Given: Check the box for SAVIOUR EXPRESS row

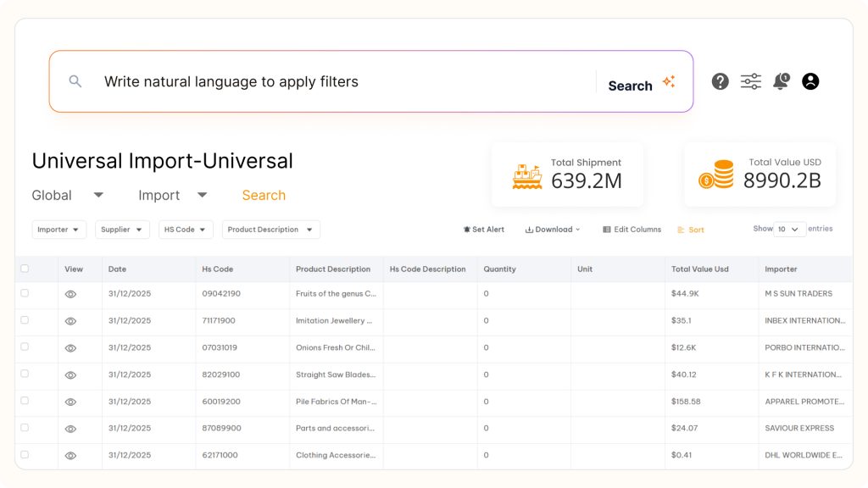Looking at the screenshot, I should [x=25, y=427].
